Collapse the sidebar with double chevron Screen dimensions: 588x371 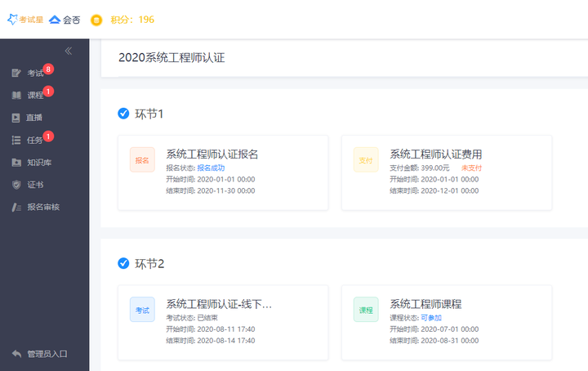[69, 51]
